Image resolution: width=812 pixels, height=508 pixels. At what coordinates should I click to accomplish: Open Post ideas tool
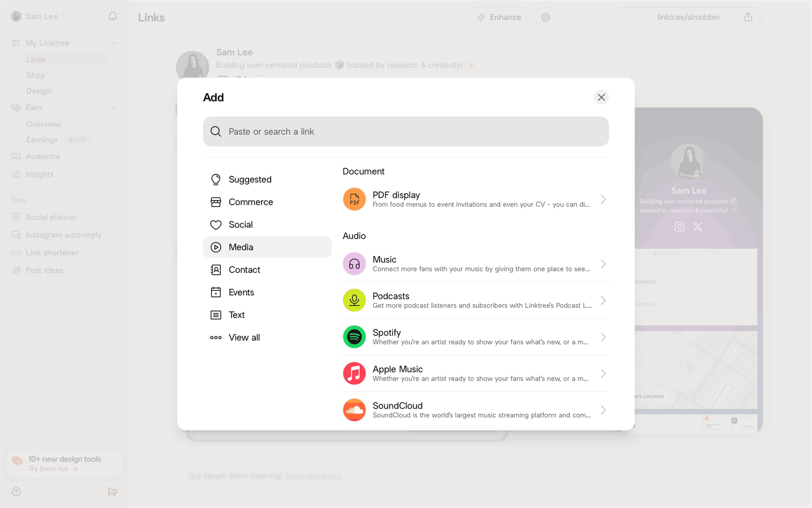[44, 271]
